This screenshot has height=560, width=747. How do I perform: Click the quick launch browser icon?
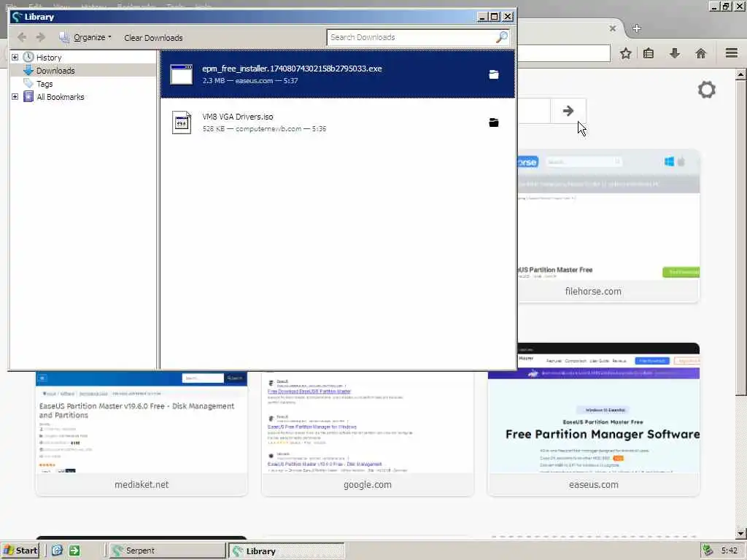(57, 551)
